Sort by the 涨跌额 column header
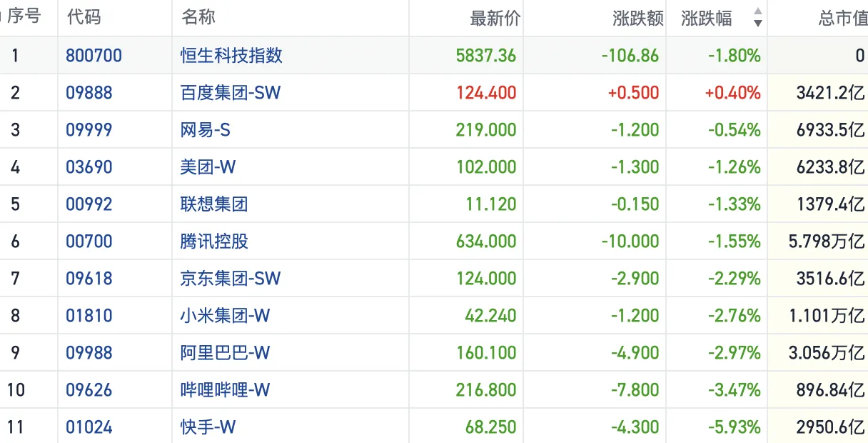 638,19
